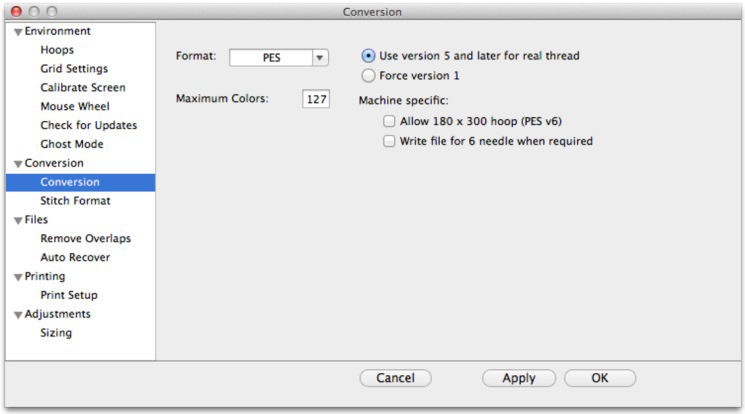Image resolution: width=745 pixels, height=414 pixels.
Task: Collapse the Adjustments section triangle
Action: pyautogui.click(x=18, y=315)
